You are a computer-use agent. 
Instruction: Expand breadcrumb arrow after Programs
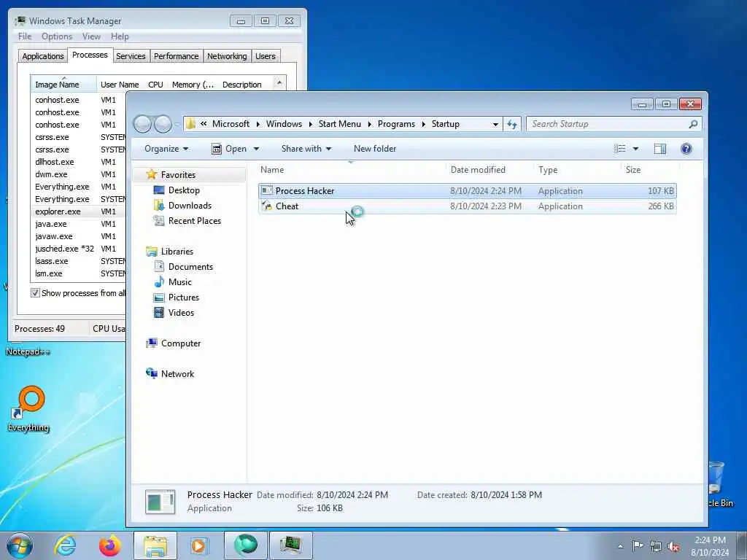[x=423, y=124]
